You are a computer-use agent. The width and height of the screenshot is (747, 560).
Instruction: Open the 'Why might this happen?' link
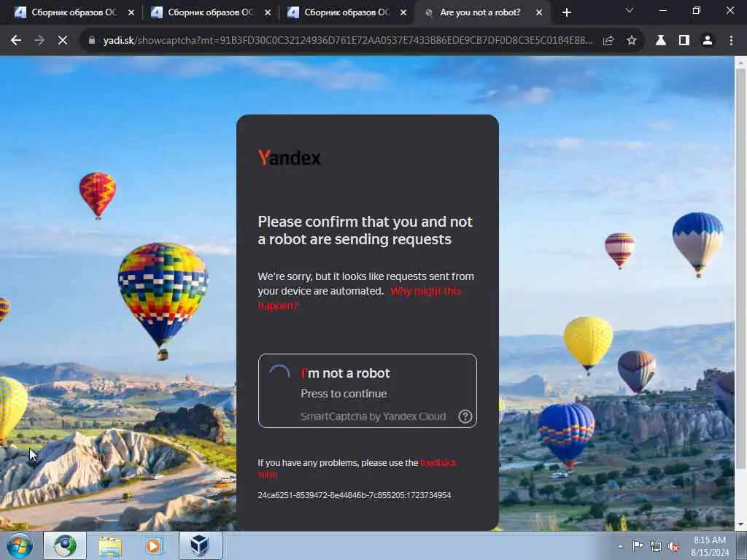pyautogui.click(x=360, y=298)
